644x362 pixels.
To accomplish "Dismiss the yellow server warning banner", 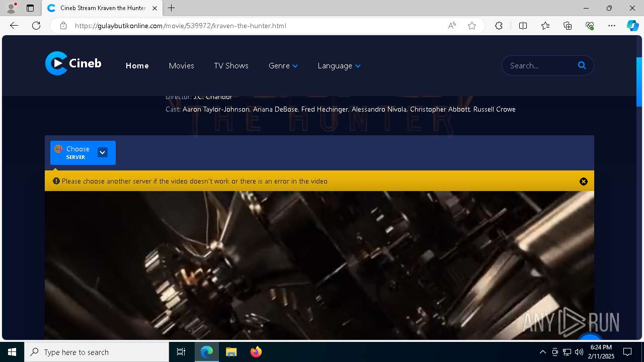I will click(x=584, y=182).
